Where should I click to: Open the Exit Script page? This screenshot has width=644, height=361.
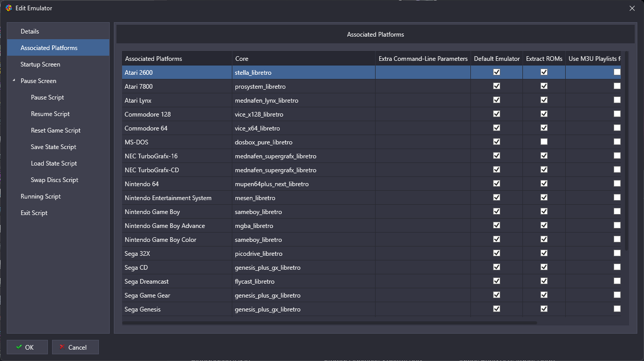[58, 213]
